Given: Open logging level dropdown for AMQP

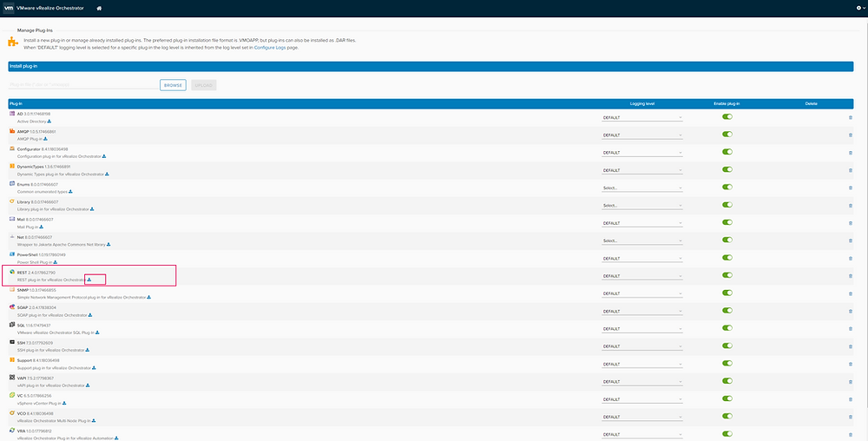Looking at the screenshot, I should pos(642,135).
